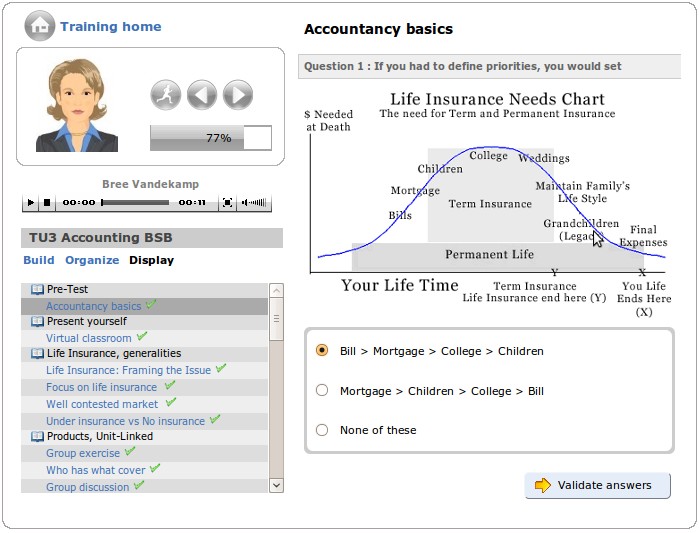Choose 'Mortgage > Children > College > Bill' answer
This screenshot has width=699, height=533.
pos(322,391)
